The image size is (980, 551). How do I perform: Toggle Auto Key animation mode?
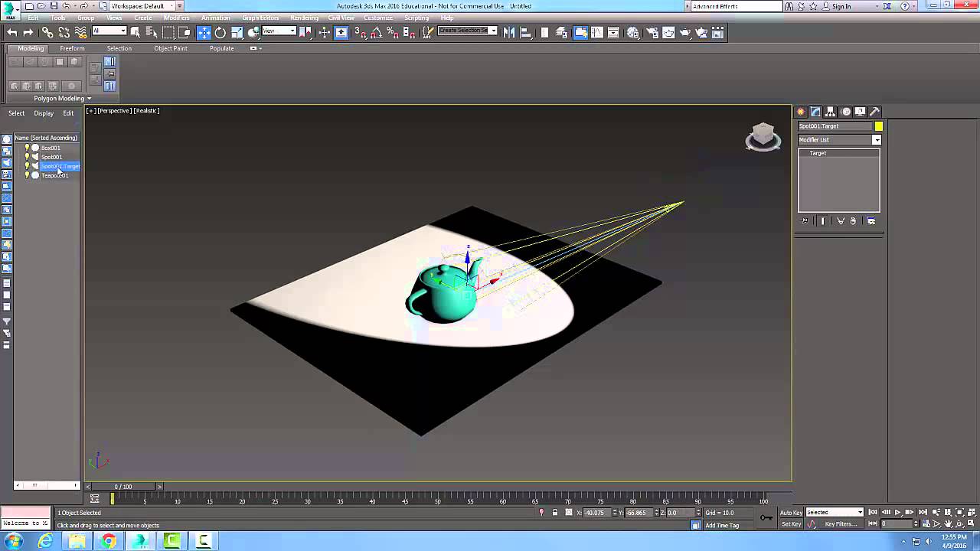pos(791,513)
